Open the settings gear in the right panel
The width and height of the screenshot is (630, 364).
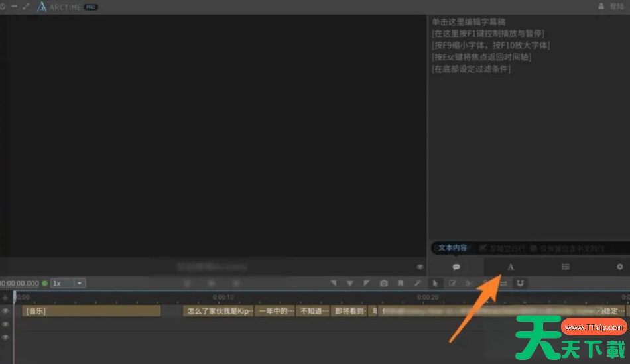click(x=620, y=267)
